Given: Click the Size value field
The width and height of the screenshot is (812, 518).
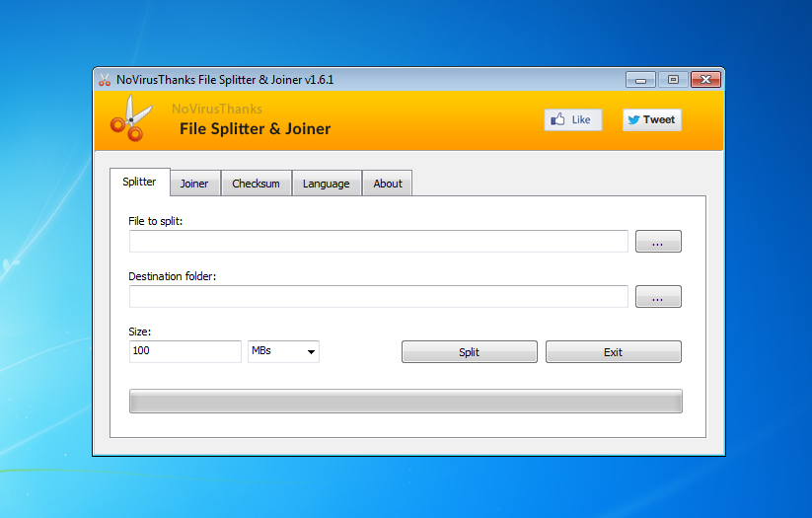Looking at the screenshot, I should coord(185,351).
